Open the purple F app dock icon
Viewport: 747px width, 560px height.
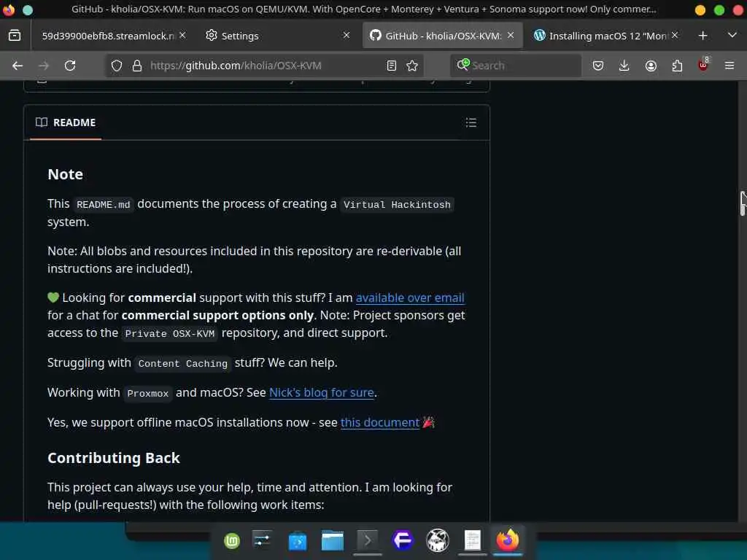pos(403,540)
